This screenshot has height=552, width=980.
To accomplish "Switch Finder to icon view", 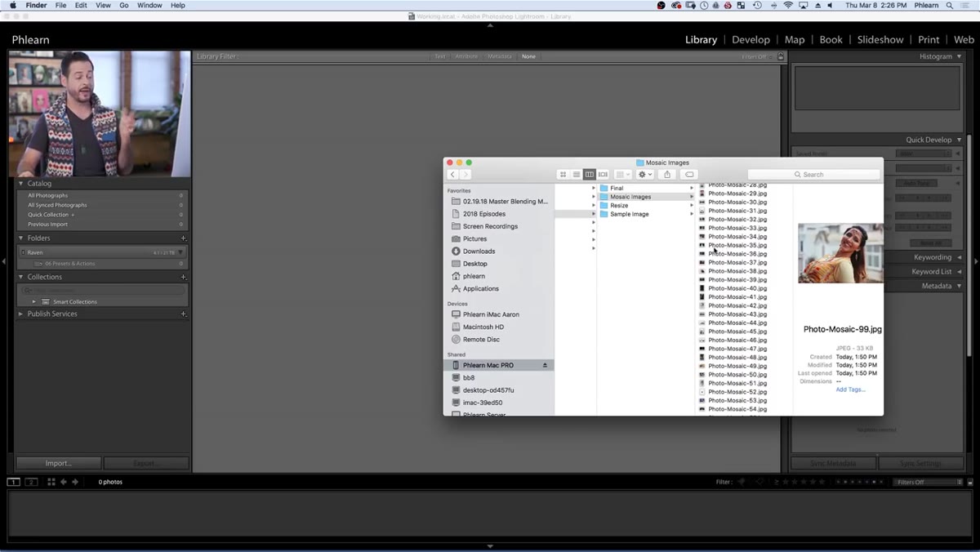I will click(563, 175).
